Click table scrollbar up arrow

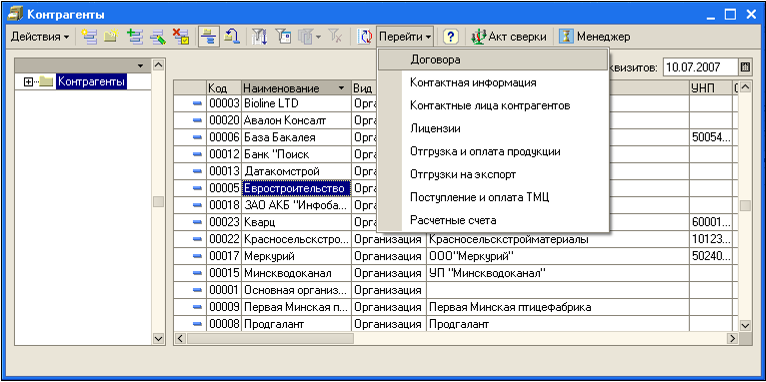click(745, 87)
